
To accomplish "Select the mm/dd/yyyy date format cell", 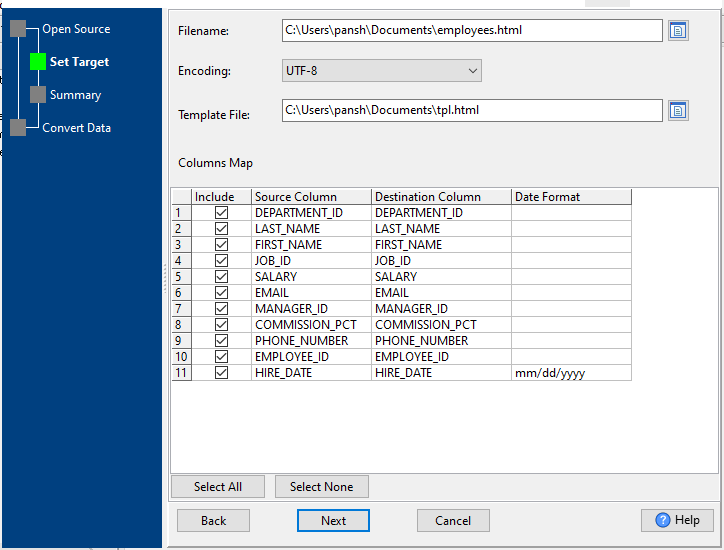I will pyautogui.click(x=570, y=373).
